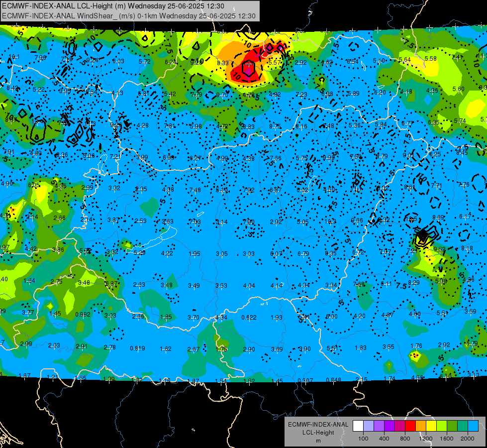Click the magenta legend swatch
Image resolution: width=487 pixels, height=448 pixels.
(x=400, y=426)
